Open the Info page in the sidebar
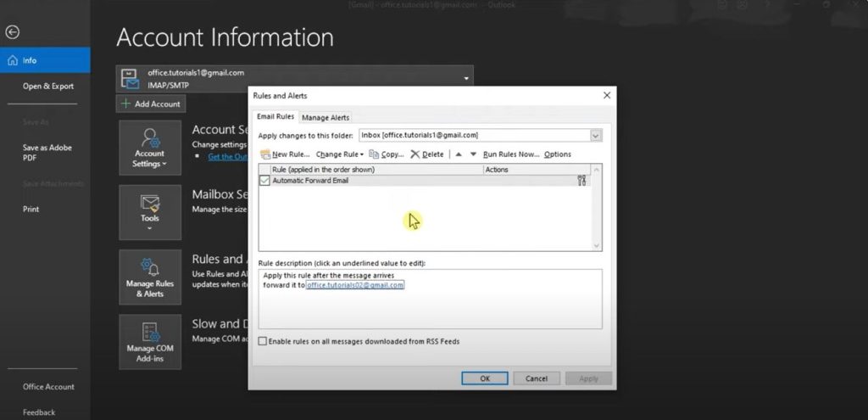868x420 pixels. (45, 60)
